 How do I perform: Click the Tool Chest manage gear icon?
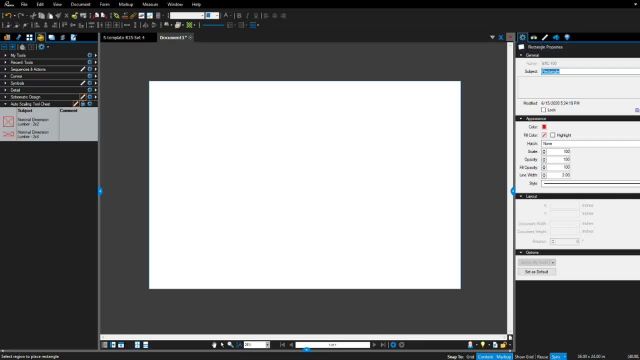[x=41, y=47]
